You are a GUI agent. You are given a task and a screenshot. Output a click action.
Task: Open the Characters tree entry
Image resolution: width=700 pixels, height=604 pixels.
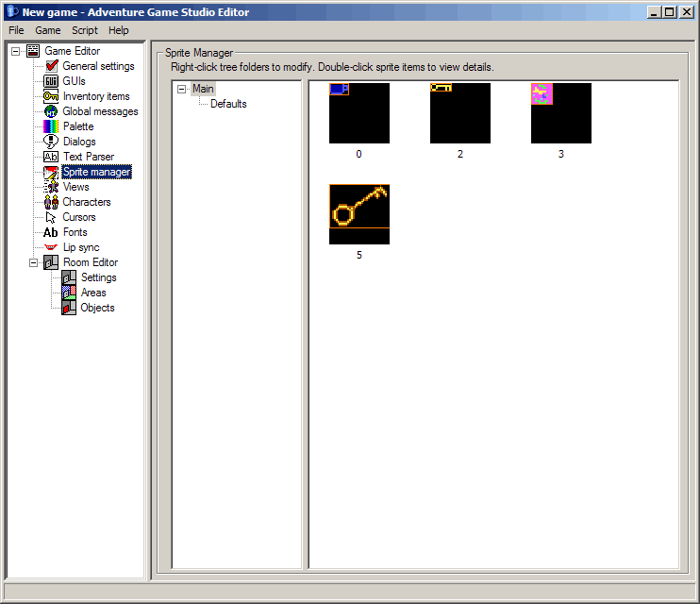click(x=87, y=202)
